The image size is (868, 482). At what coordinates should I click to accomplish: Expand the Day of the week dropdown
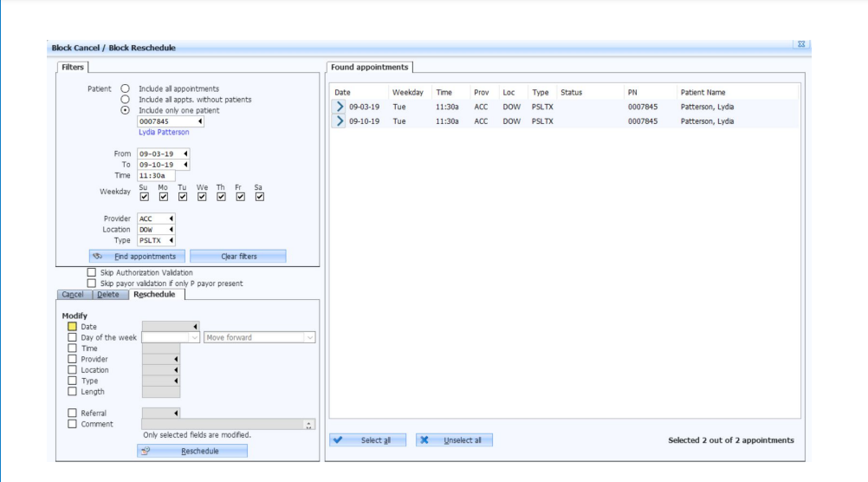(194, 337)
